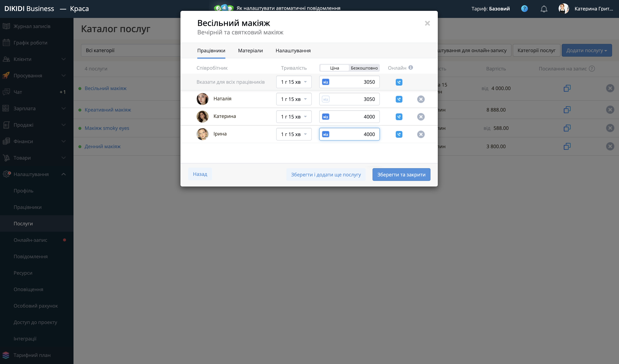Open Чат in sidebar
Screen dimensions: 619x364
tap(37, 92)
